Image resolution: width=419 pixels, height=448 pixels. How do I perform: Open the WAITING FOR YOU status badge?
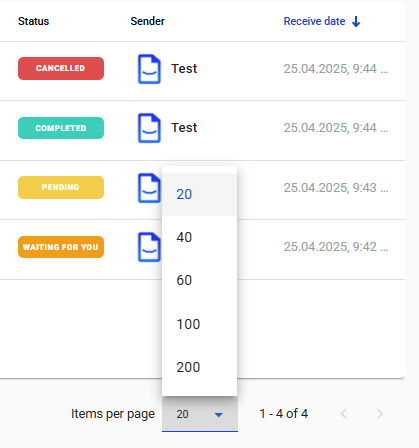(x=61, y=247)
